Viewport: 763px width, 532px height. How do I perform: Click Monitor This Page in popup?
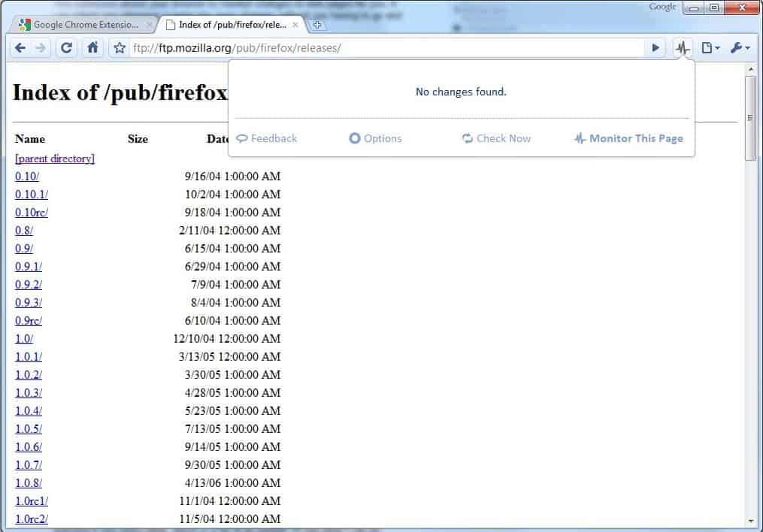tap(628, 138)
